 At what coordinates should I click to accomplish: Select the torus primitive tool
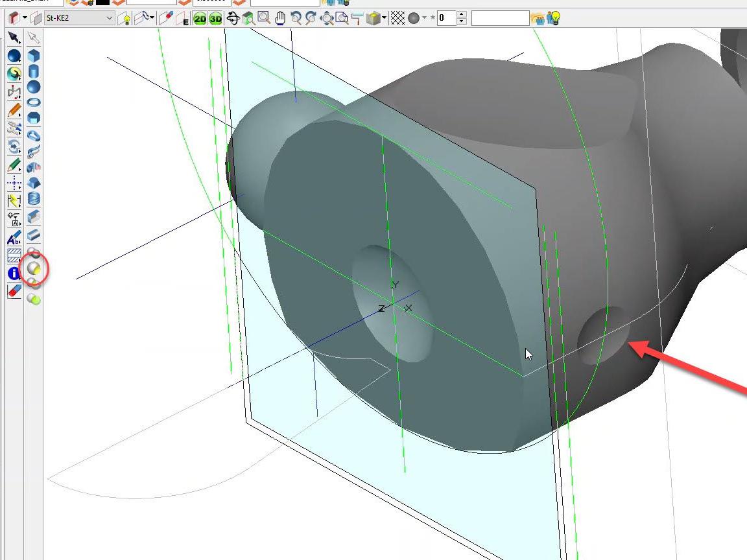[34, 102]
